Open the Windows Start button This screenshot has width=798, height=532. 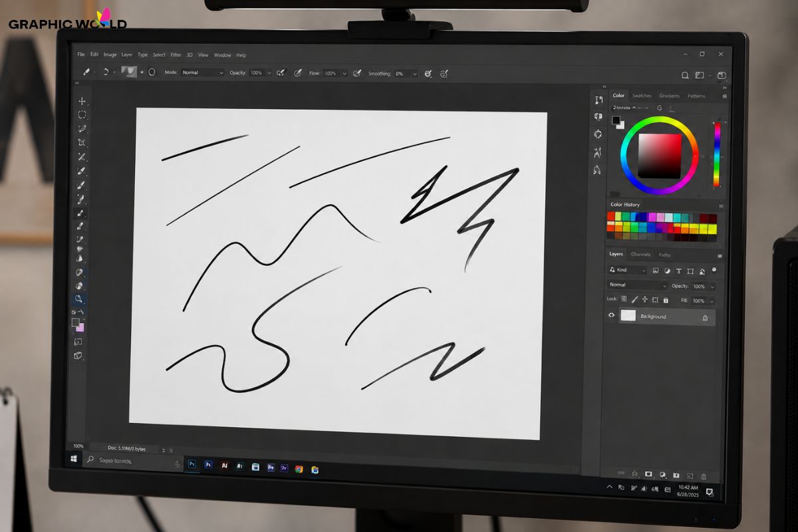[74, 459]
